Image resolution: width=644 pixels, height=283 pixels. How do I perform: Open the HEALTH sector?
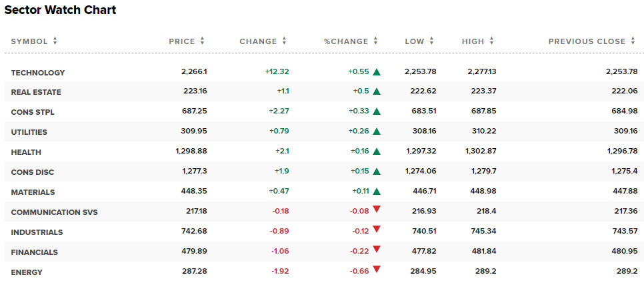tap(26, 153)
